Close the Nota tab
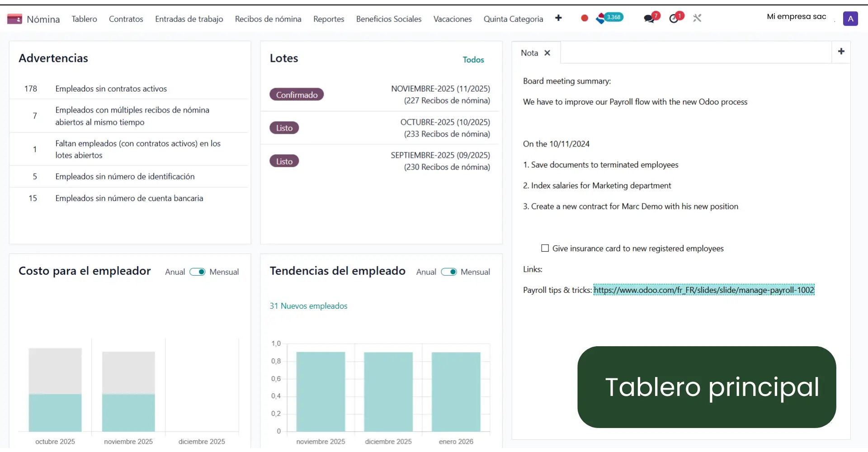Screen dimensions: 868x452 coord(547,53)
